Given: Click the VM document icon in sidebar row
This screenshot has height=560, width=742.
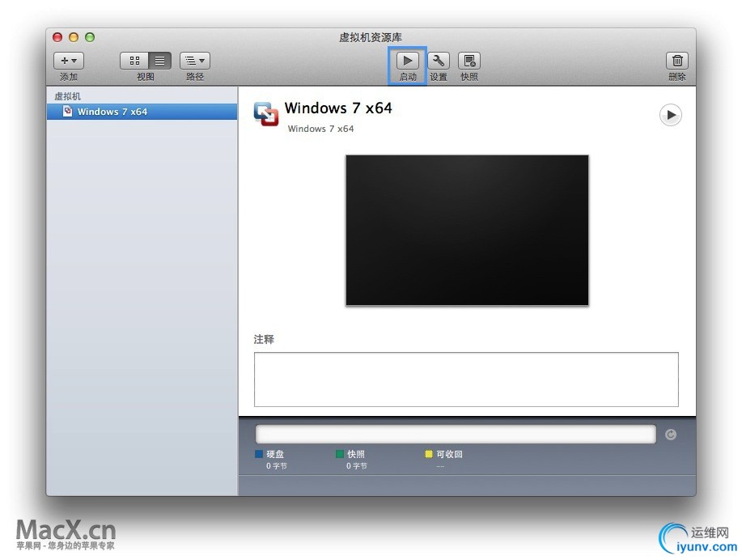Looking at the screenshot, I should (68, 111).
